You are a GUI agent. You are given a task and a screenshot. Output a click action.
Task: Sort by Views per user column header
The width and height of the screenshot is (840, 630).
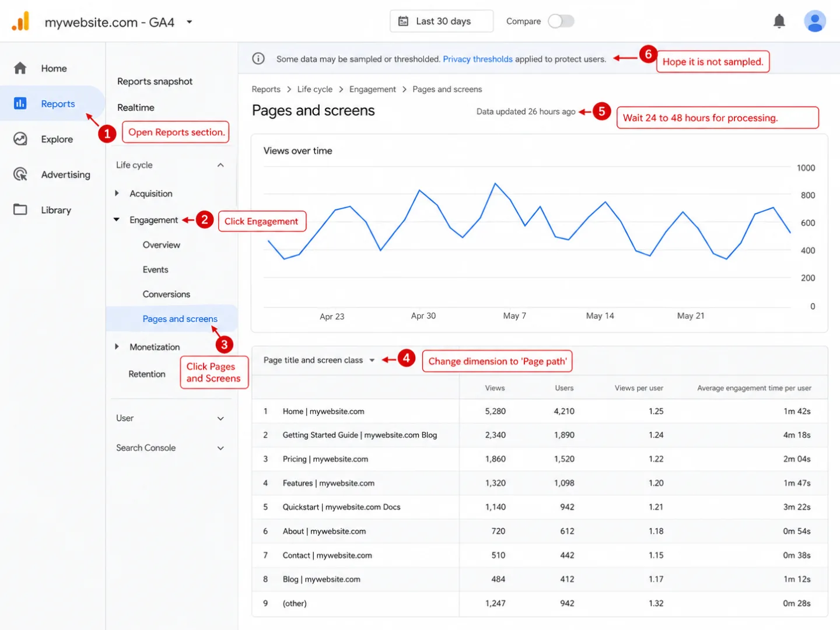pos(639,388)
